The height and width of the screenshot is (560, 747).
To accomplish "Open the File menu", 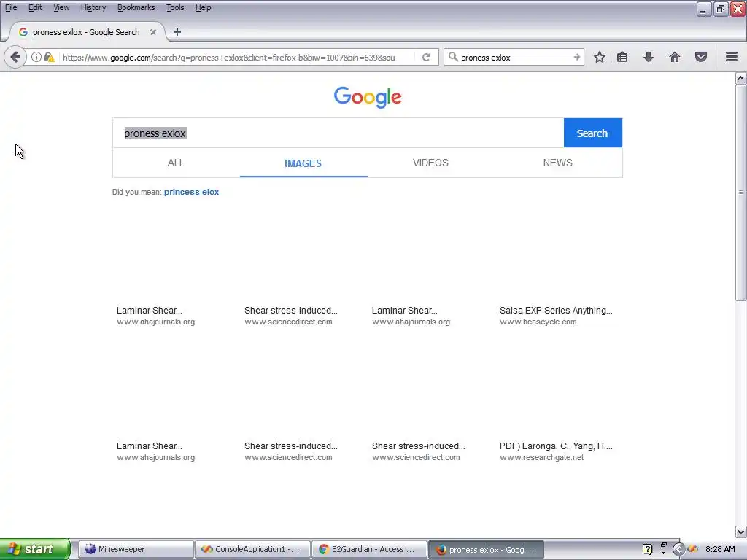I will (x=11, y=7).
